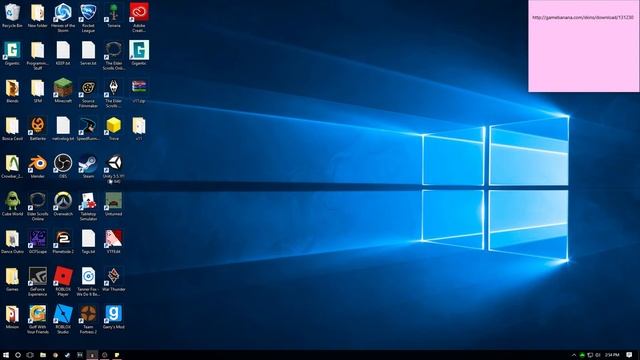Viewport: 640px width, 360px height.
Task: Launch ROBLOX Player
Action: click(x=63, y=281)
